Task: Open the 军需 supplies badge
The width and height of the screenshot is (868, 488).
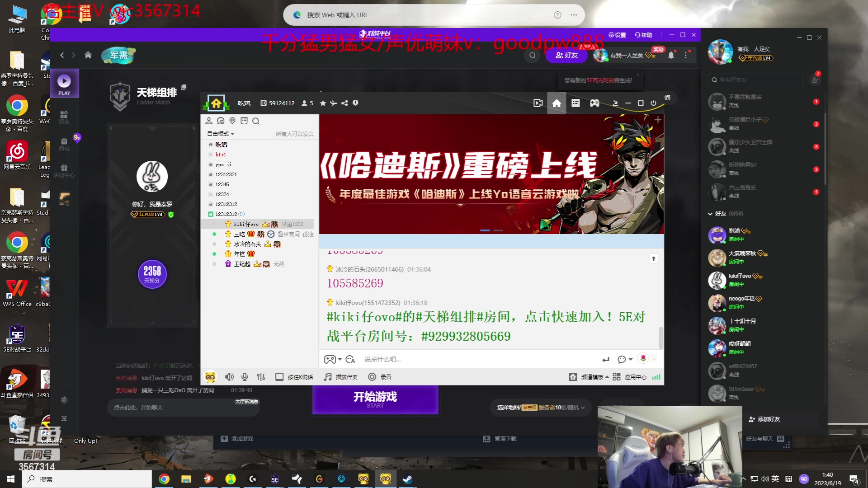Action: coord(118,55)
